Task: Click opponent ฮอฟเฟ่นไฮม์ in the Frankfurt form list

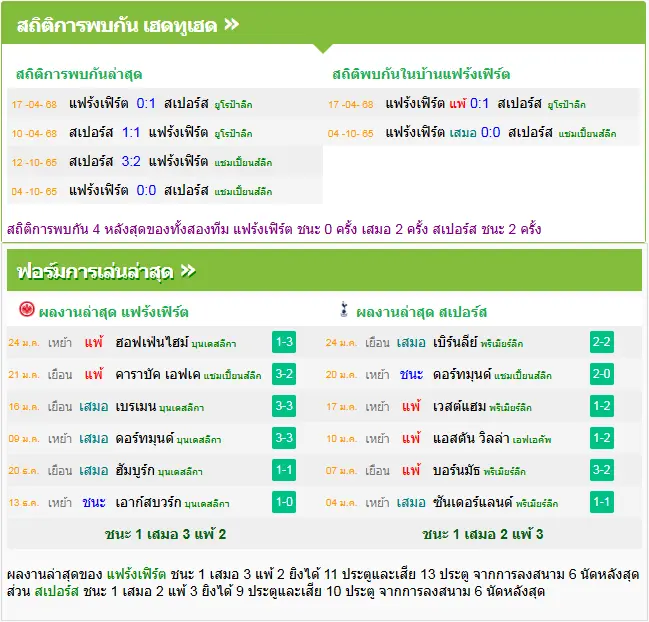Action: tap(152, 342)
